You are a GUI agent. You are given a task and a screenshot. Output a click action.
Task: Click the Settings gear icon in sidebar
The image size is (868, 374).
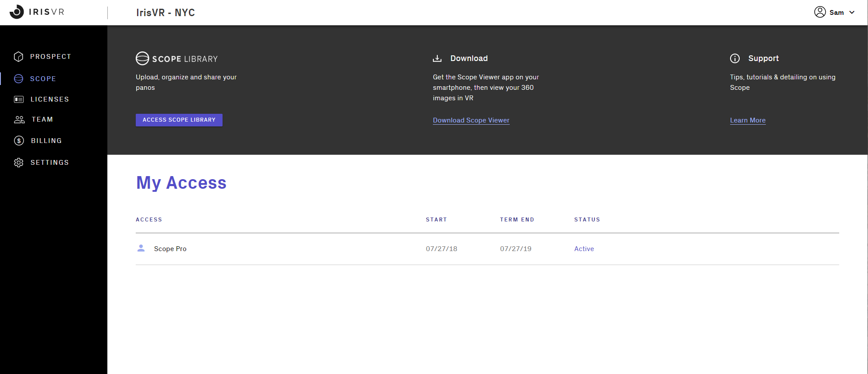click(x=19, y=163)
